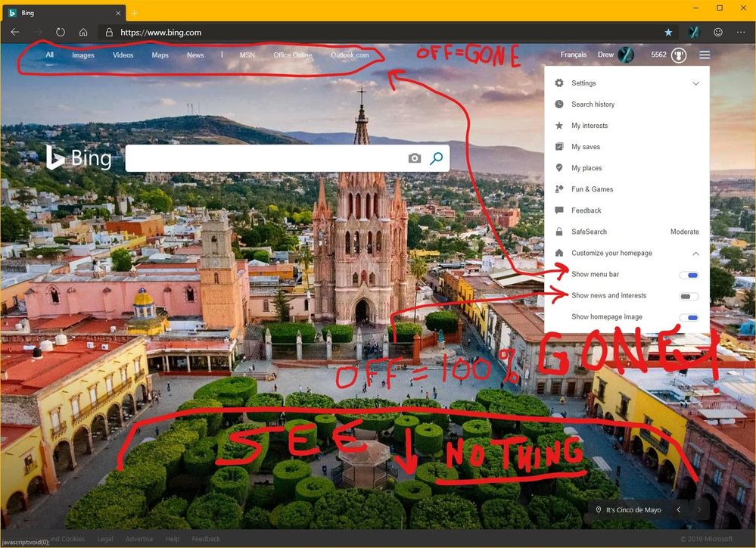Click the Settings gear icon
The width and height of the screenshot is (756, 548).
point(558,83)
